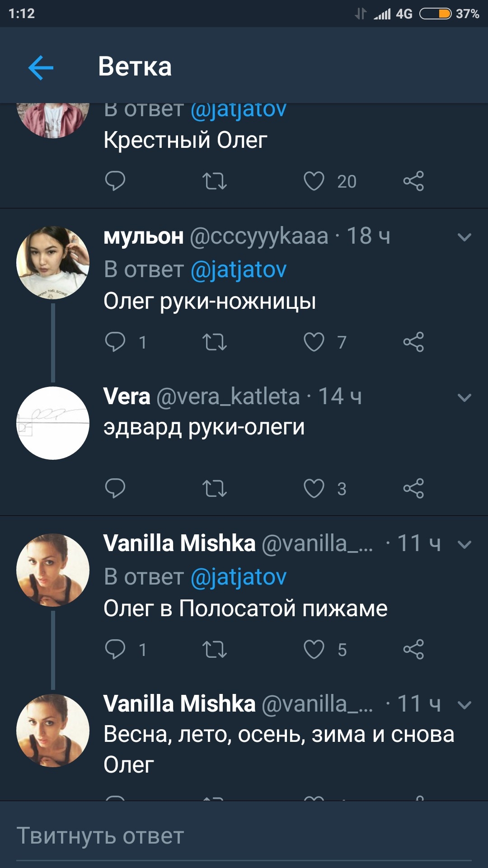
Task: Retweet the "Крестный Олег" tweet
Action: pos(214,181)
